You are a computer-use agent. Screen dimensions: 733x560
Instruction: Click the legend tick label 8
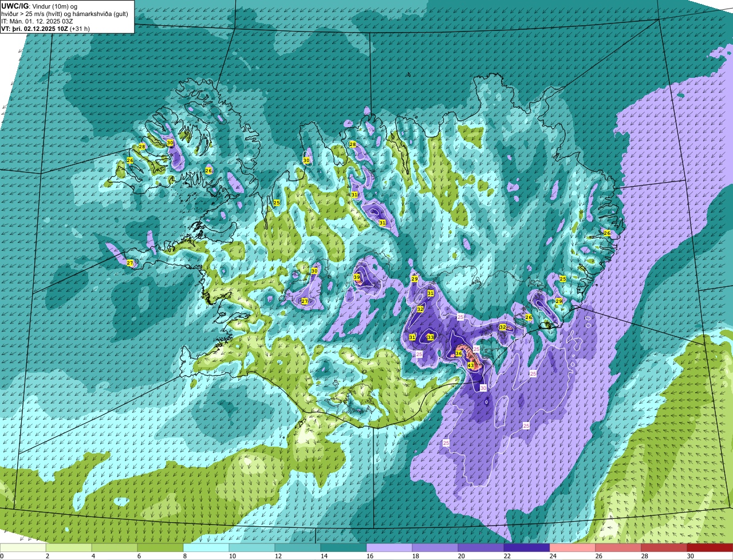click(185, 556)
